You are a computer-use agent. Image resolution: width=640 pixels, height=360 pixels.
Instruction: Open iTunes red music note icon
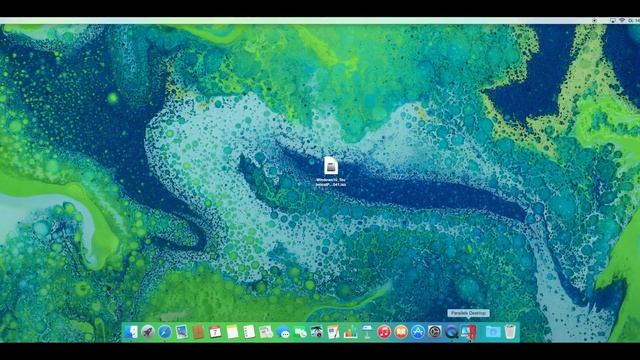384,332
